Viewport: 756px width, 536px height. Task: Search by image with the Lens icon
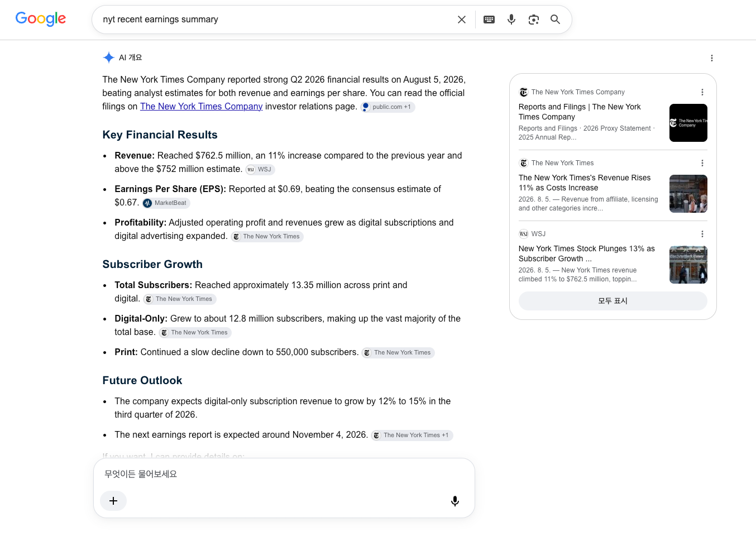tap(534, 20)
